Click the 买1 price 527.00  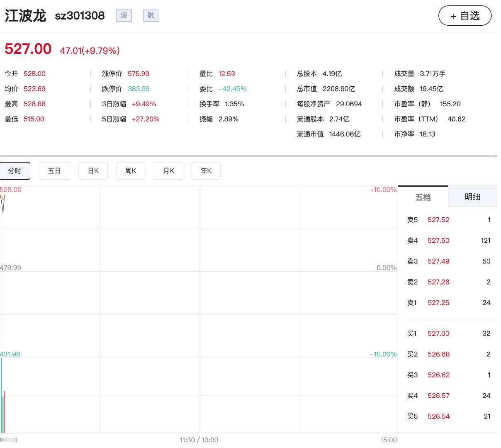[x=438, y=334]
